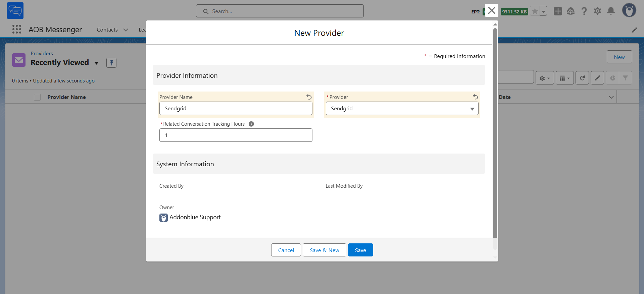Screen dimensions: 644x294
Task: Open the global actions plus icon
Action: (x=558, y=11)
